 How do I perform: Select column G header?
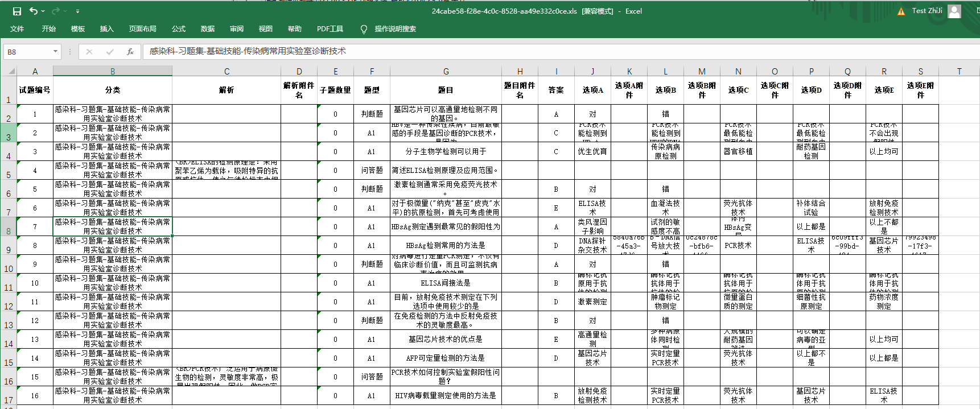point(446,71)
